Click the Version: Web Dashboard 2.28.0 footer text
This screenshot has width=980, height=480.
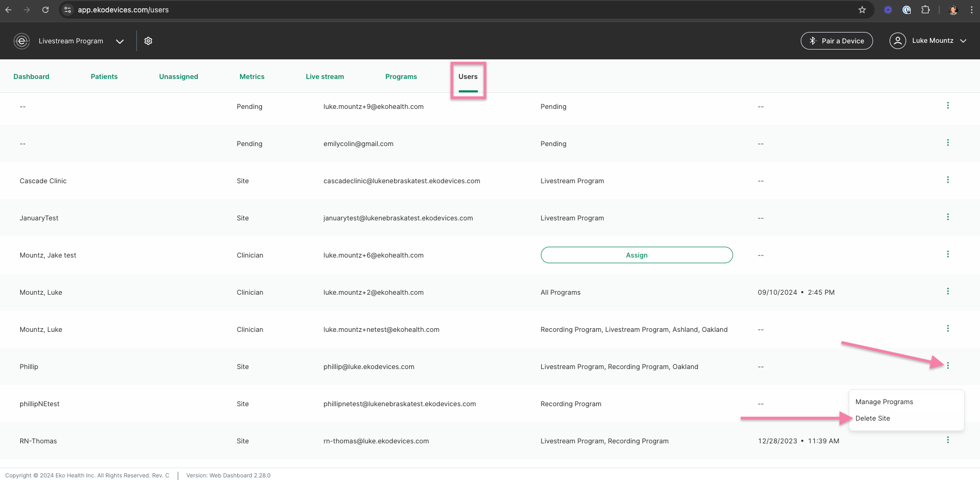pos(228,475)
